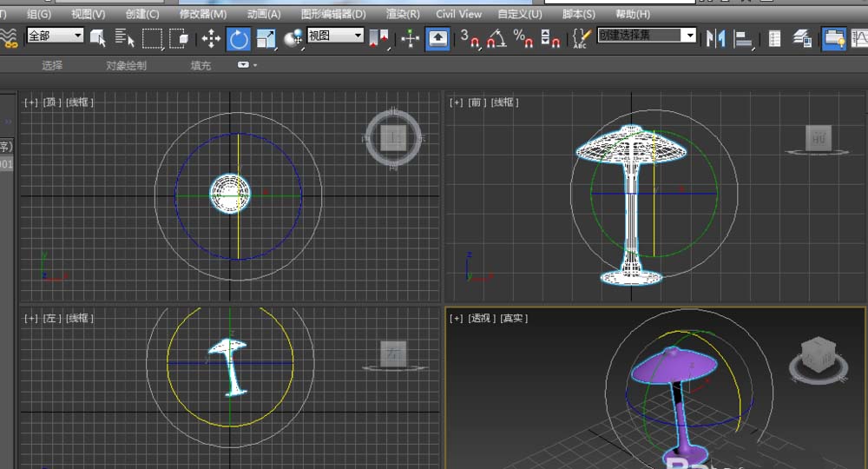Open the Select by Name tool

pos(124,38)
